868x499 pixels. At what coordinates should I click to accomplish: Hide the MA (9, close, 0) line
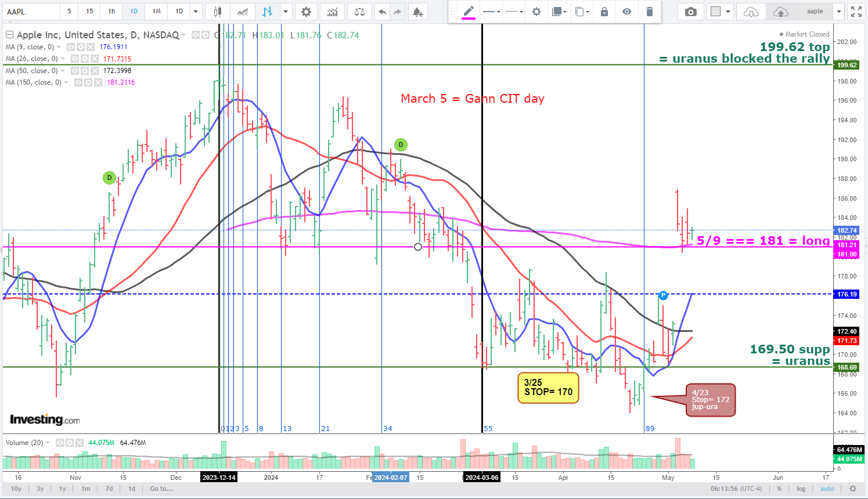[71, 47]
